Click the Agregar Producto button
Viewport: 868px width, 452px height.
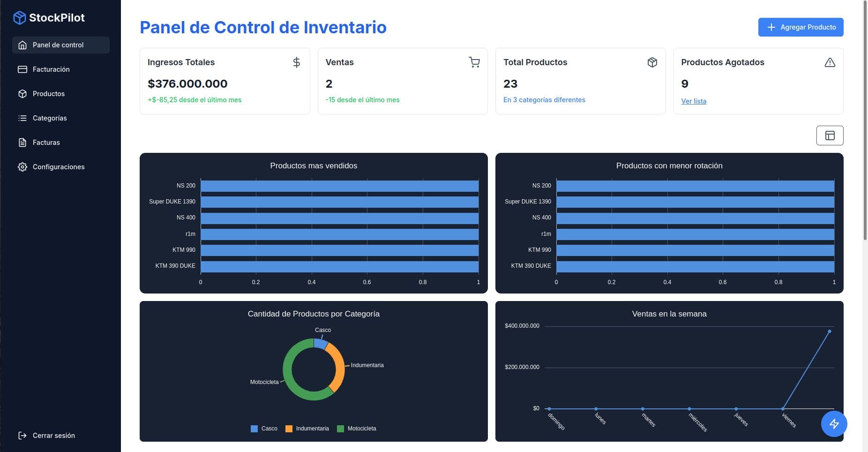[x=801, y=27]
